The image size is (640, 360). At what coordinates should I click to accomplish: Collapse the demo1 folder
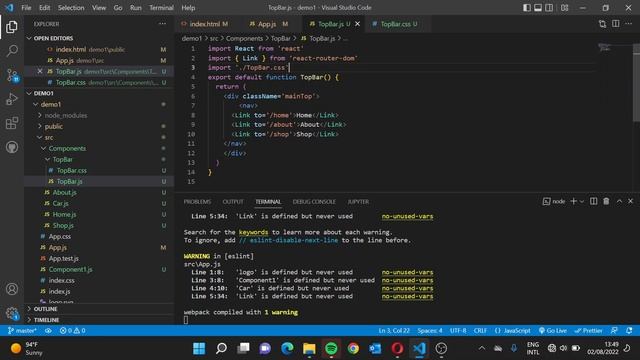pos(36,104)
